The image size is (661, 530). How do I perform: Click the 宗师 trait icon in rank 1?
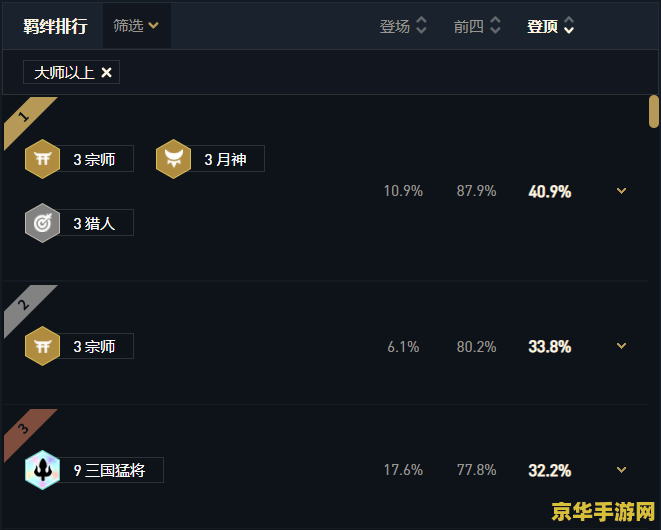point(42,159)
